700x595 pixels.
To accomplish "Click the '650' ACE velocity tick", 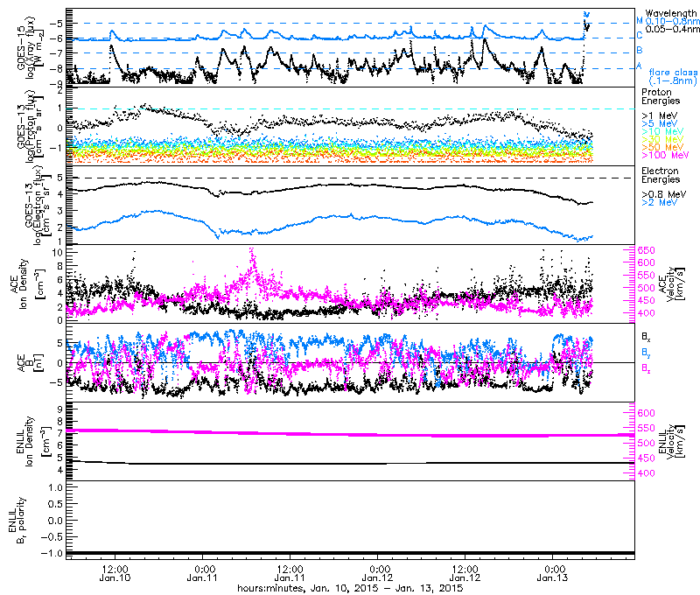I will pyautogui.click(x=646, y=250).
